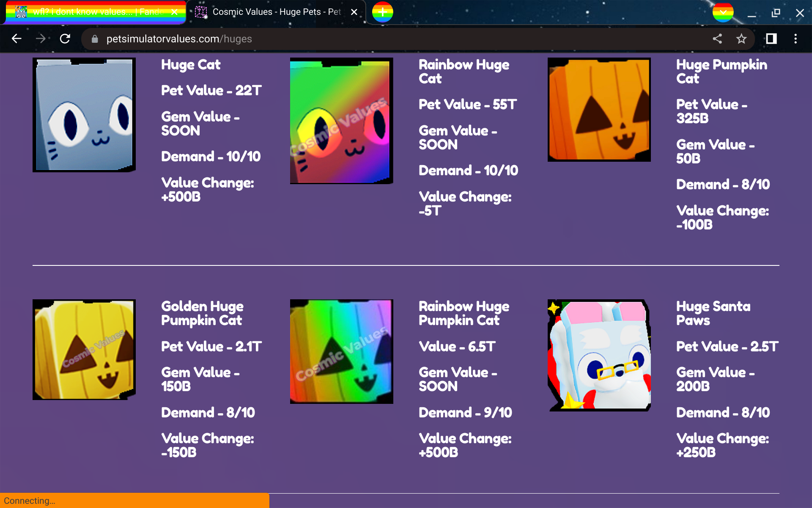
Task: Click Huge Cat 'Value Change: +500B'
Action: [208, 190]
